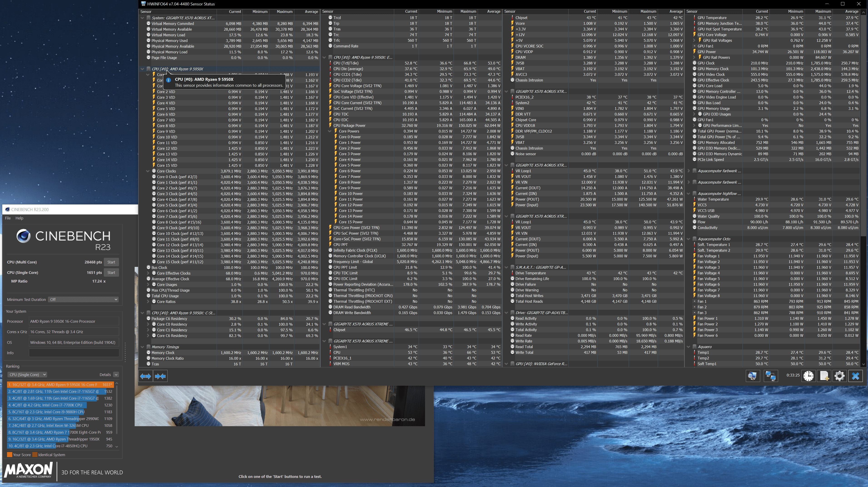
Task: Open the Minimum Test Duration dropdown
Action: (84, 299)
